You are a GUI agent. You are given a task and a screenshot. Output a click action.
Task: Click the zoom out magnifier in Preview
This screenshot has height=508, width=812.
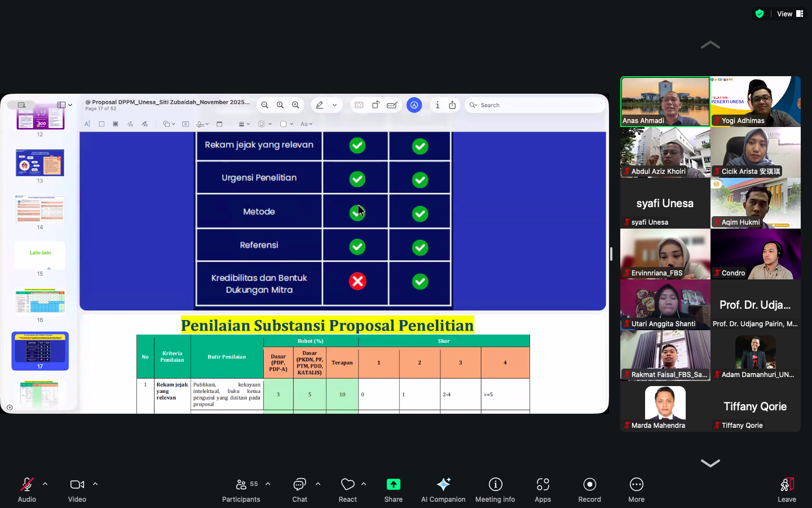pos(264,105)
